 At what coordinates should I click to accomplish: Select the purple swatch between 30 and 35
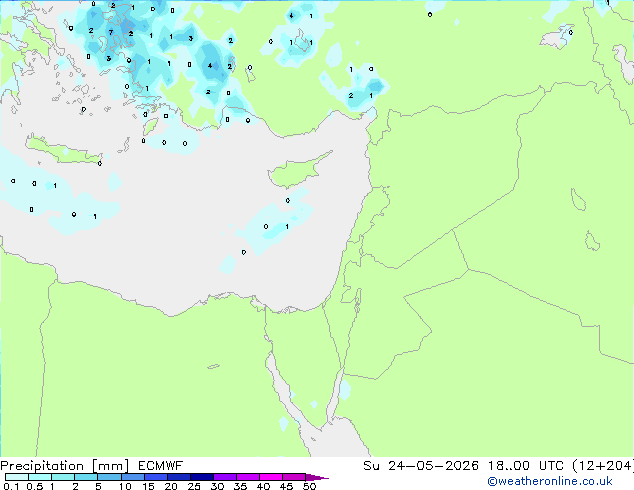pyautogui.click(x=225, y=477)
